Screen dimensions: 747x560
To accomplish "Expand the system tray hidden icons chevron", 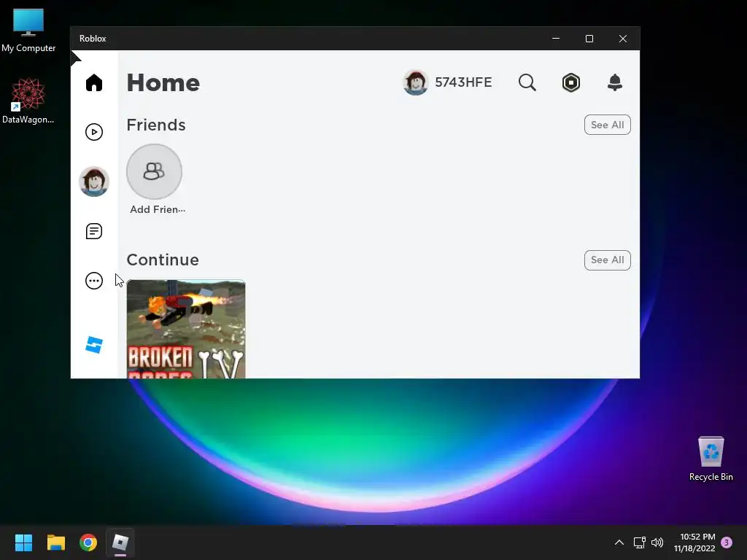I will pyautogui.click(x=619, y=542).
